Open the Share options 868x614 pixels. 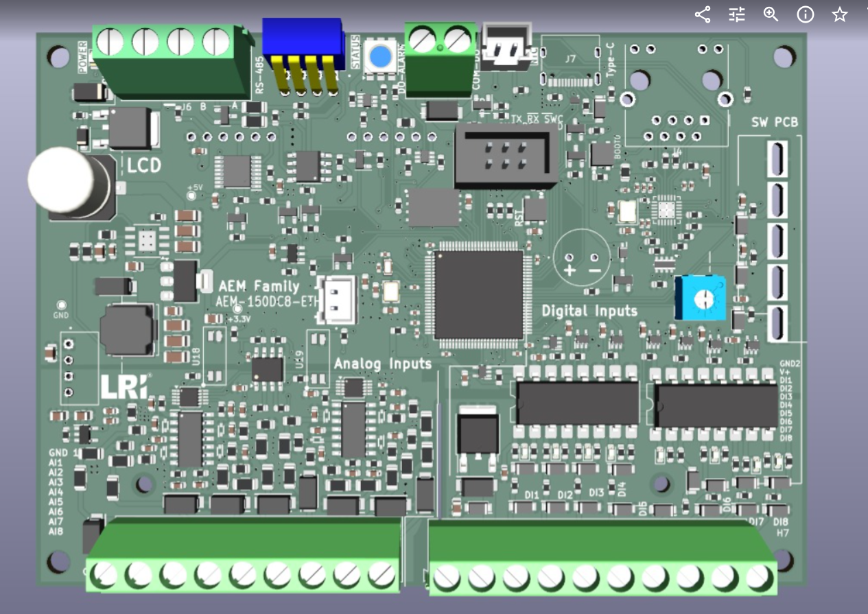[703, 14]
